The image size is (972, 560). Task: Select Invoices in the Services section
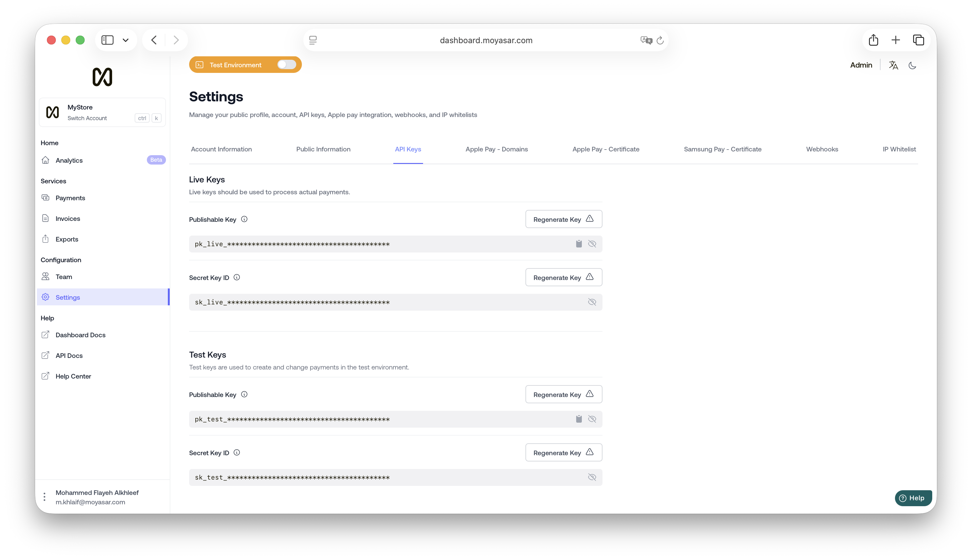(67, 218)
